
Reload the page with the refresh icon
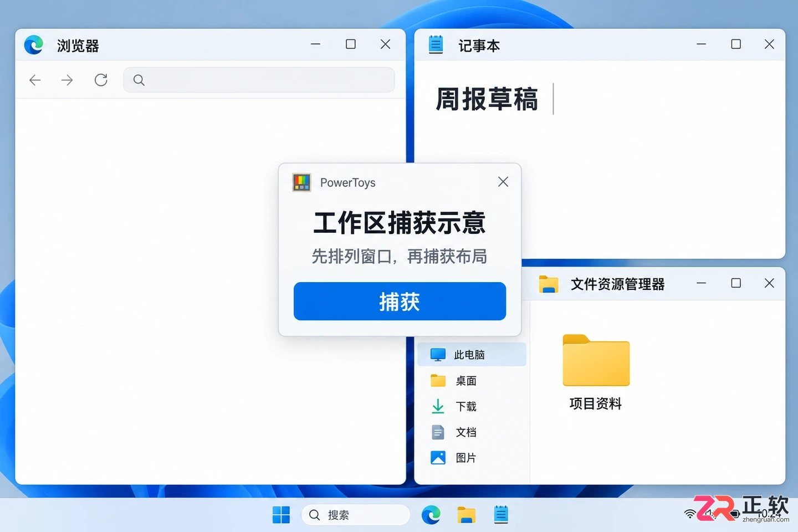click(101, 80)
